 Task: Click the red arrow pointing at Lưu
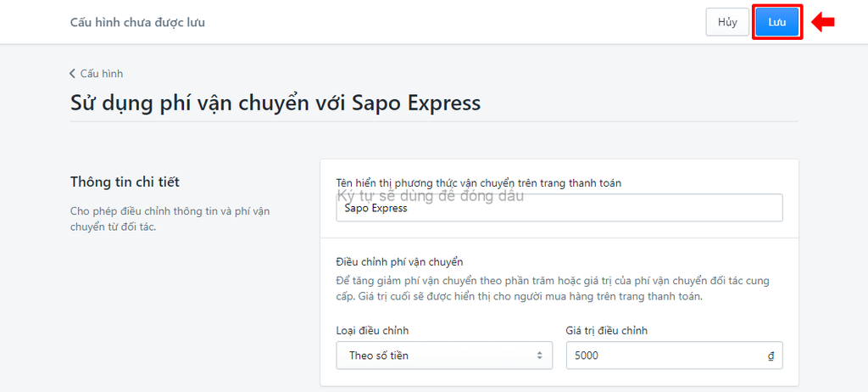(823, 23)
